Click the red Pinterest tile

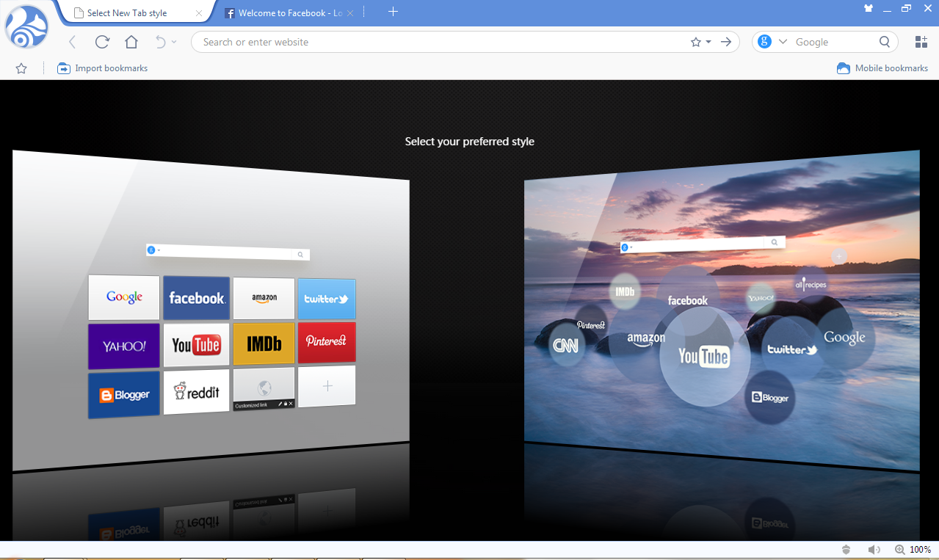(x=327, y=341)
